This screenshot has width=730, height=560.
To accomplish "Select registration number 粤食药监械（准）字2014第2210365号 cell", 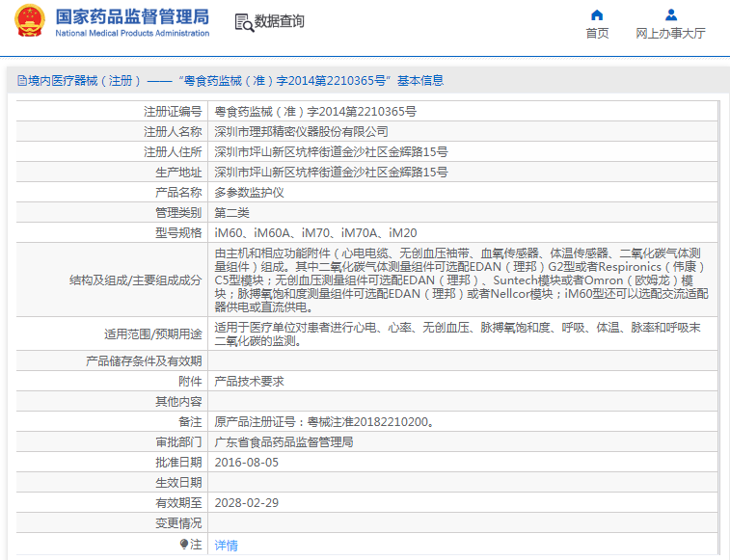I will pos(315,112).
